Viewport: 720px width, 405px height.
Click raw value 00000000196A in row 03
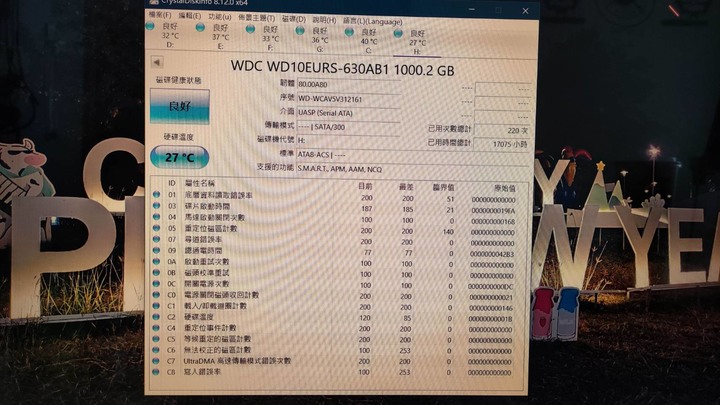click(x=493, y=211)
